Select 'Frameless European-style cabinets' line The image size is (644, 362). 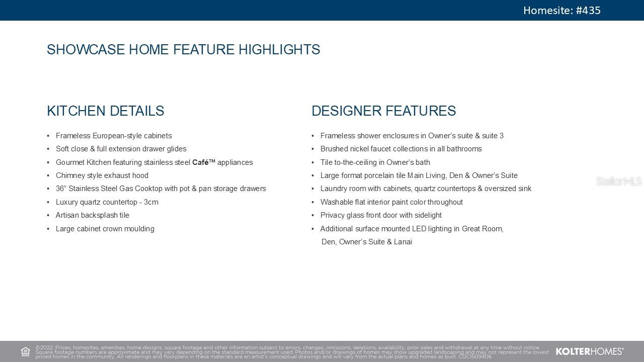pos(114,136)
